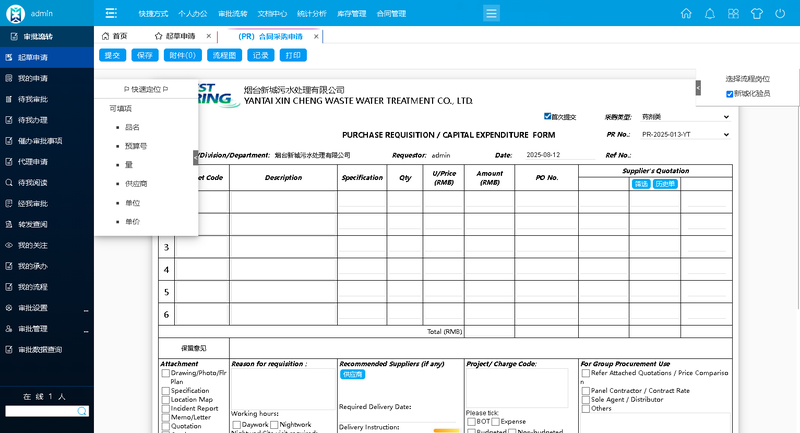Open the 快捷方式 top menu
Screen dimensions: 800x433
[153, 14]
